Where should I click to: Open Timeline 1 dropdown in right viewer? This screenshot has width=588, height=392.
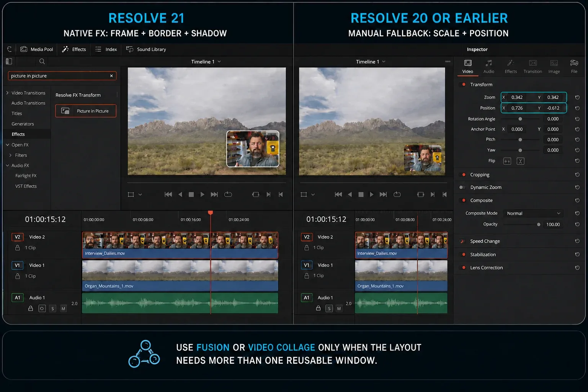tap(371, 62)
